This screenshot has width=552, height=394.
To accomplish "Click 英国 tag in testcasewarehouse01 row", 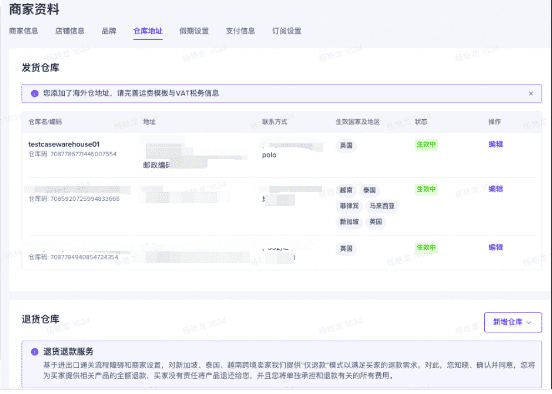I will pos(346,145).
